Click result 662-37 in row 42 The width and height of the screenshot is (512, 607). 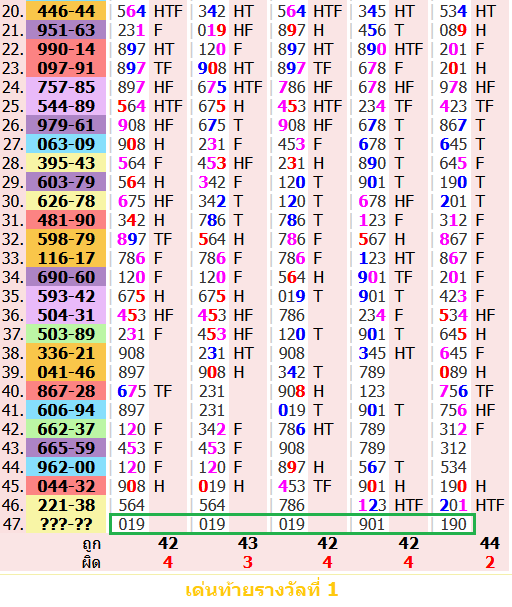click(x=66, y=429)
